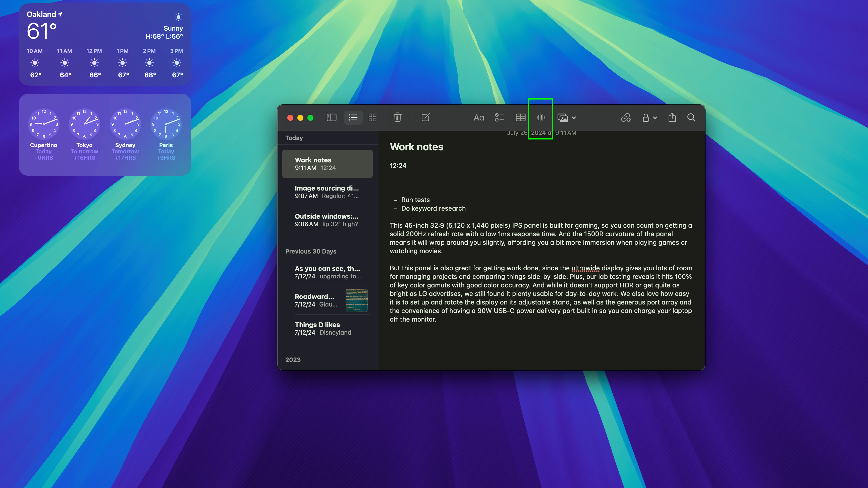
Task: Insert a checklist
Action: (499, 117)
